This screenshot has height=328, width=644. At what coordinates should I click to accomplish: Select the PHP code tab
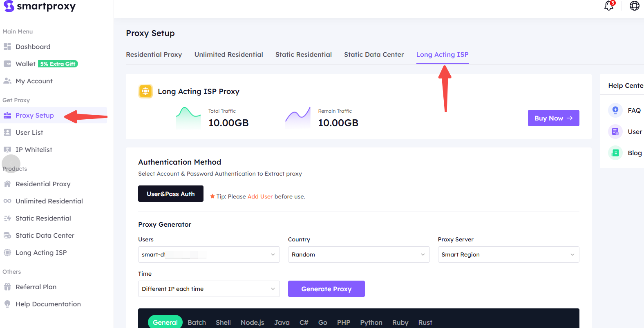point(344,322)
